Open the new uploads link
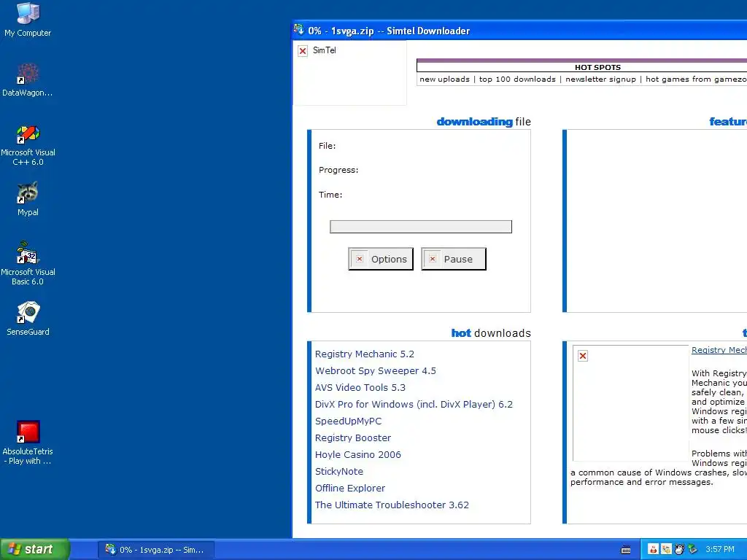 (x=444, y=79)
